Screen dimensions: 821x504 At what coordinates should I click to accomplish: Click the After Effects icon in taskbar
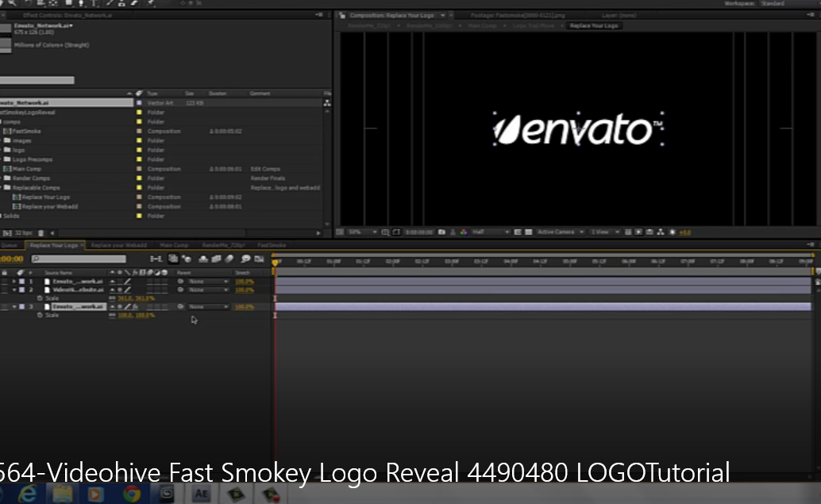[x=201, y=494]
